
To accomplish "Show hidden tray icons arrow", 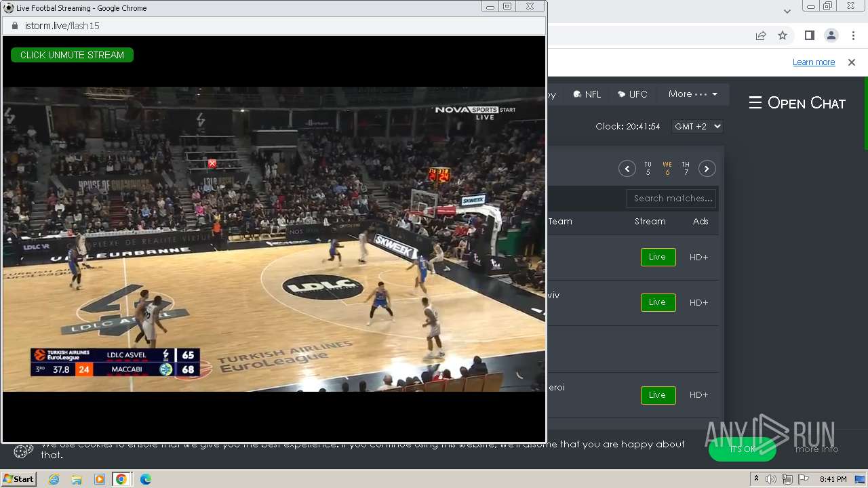I will tap(756, 479).
